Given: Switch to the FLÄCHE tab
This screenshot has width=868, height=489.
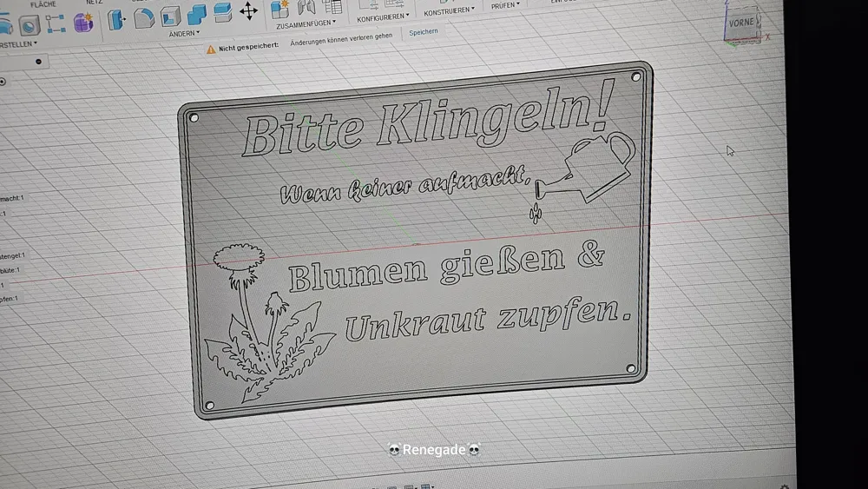Looking at the screenshot, I should click(x=43, y=3).
